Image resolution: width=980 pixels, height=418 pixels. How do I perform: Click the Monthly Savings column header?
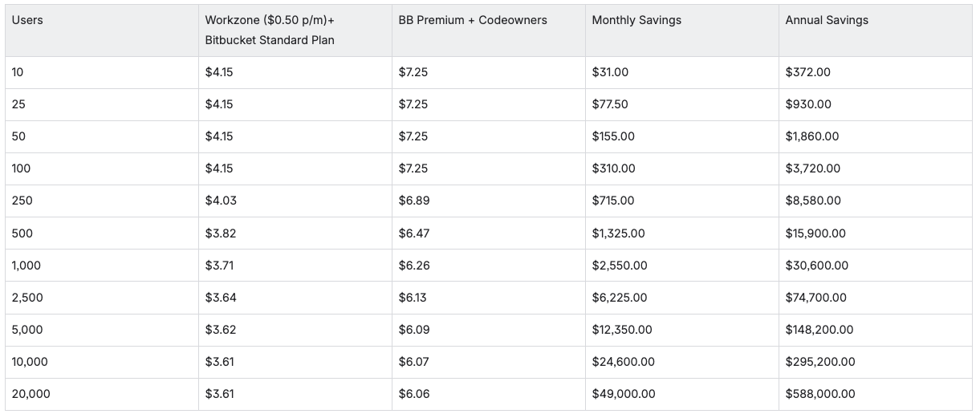636,20
